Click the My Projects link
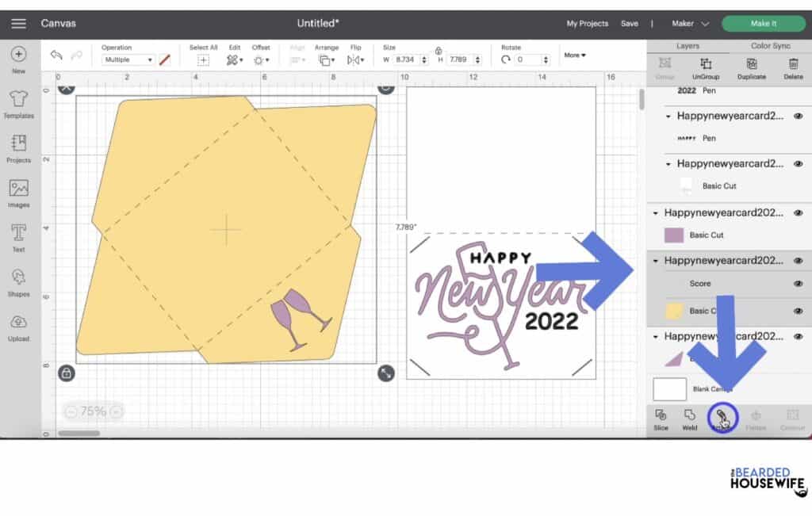812x516 pixels. click(587, 23)
